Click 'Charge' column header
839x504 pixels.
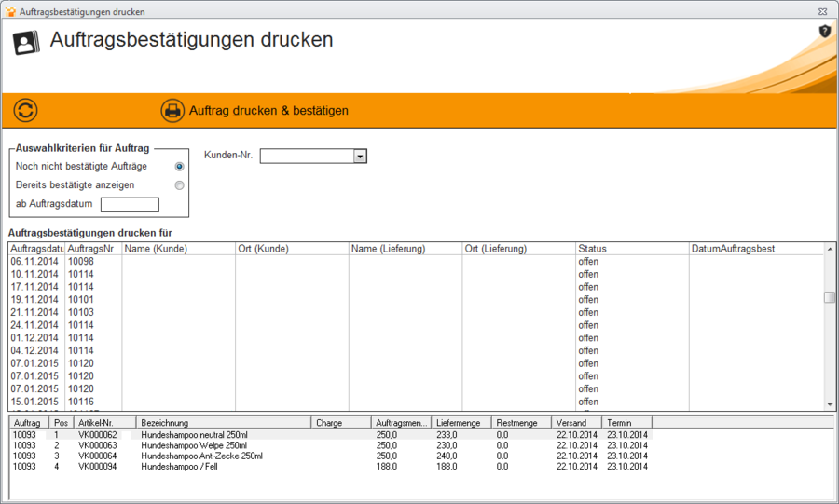(341, 423)
